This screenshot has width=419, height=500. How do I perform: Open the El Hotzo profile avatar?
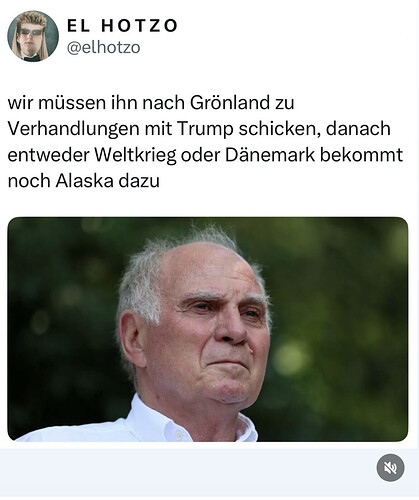(33, 36)
